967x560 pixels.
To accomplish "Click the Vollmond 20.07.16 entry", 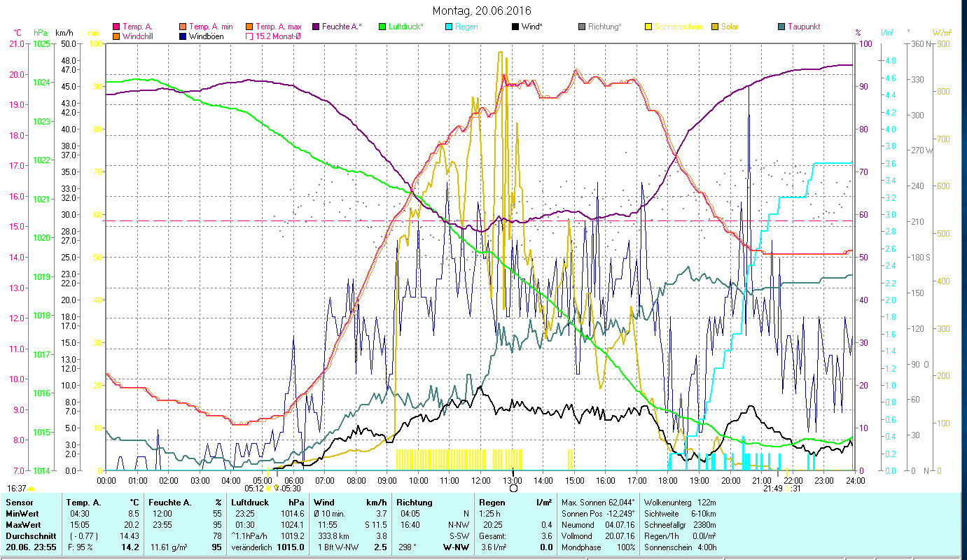I will [x=598, y=536].
